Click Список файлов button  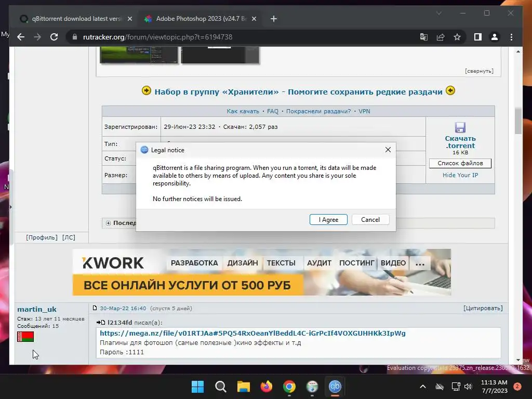460,163
